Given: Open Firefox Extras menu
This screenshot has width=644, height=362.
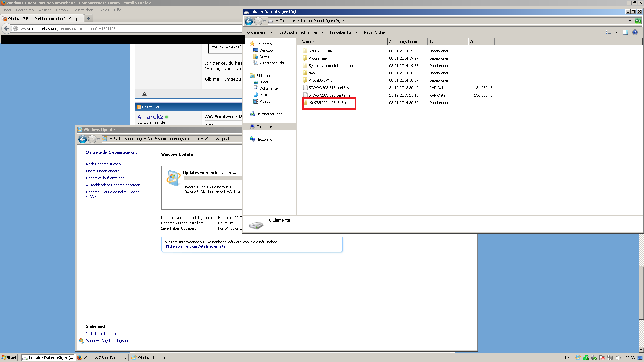Looking at the screenshot, I should (x=103, y=10).
